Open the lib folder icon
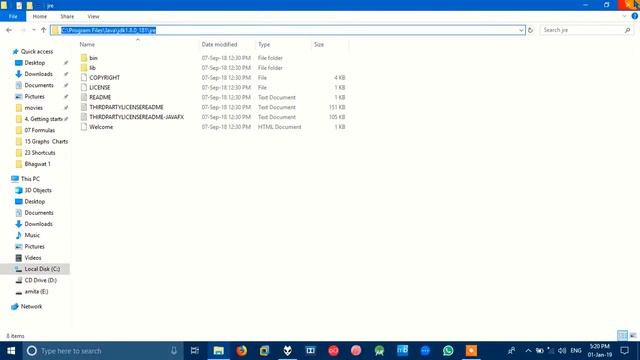This screenshot has height=360, width=640. point(84,68)
